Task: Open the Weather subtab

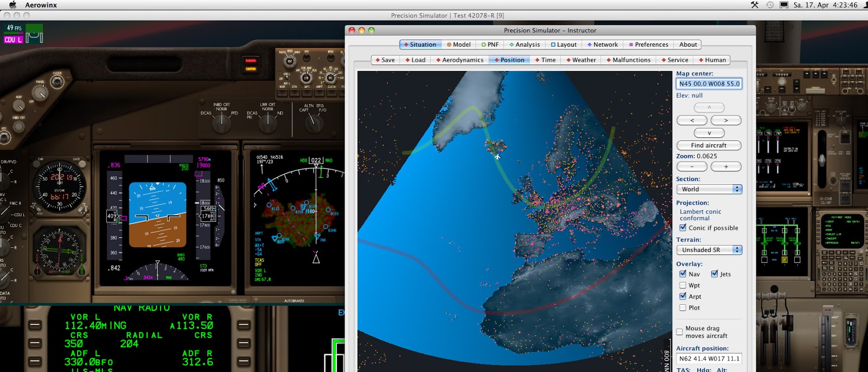Action: tap(582, 60)
